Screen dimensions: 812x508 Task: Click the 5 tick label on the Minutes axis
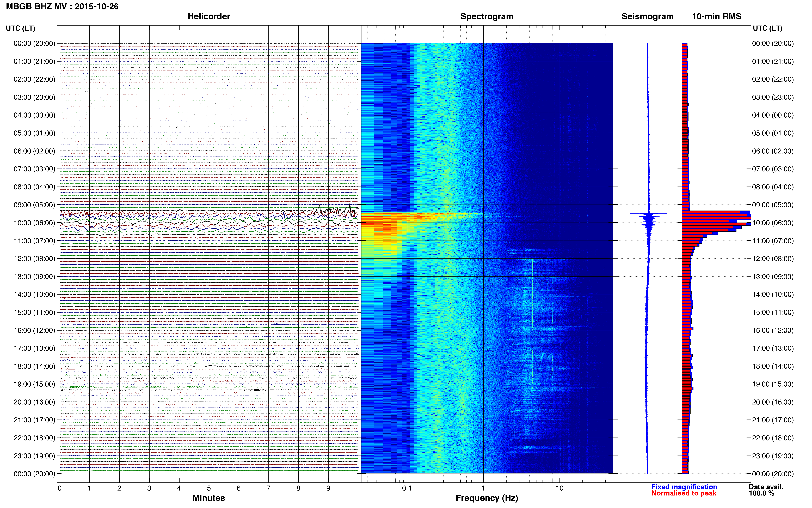(x=209, y=488)
